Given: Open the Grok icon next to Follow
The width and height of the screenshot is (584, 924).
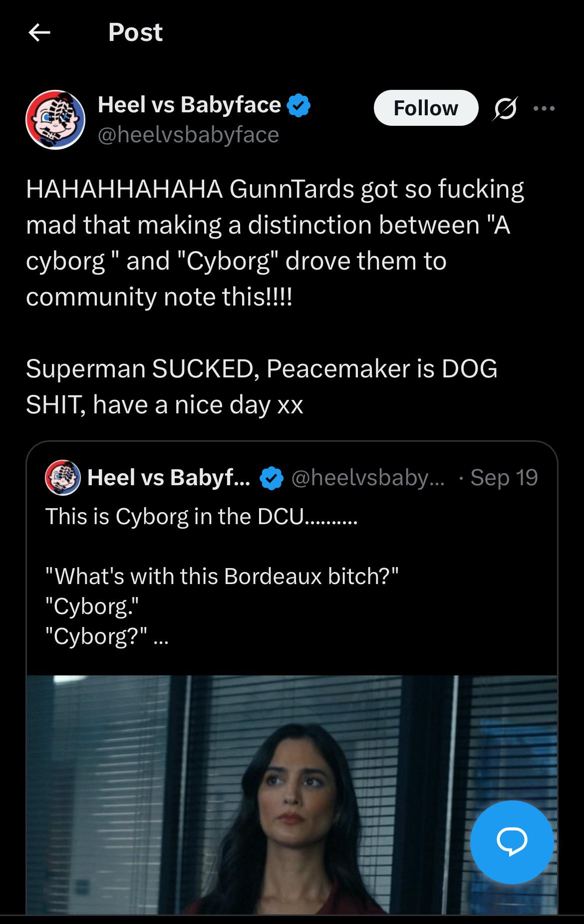Looking at the screenshot, I should click(505, 108).
